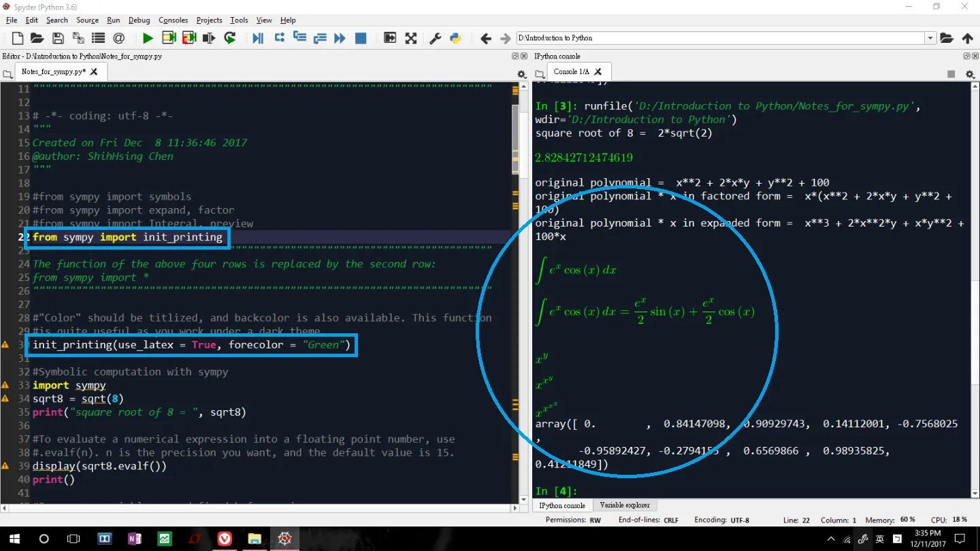
Task: Save the current file with the floppy icon
Action: [58, 38]
